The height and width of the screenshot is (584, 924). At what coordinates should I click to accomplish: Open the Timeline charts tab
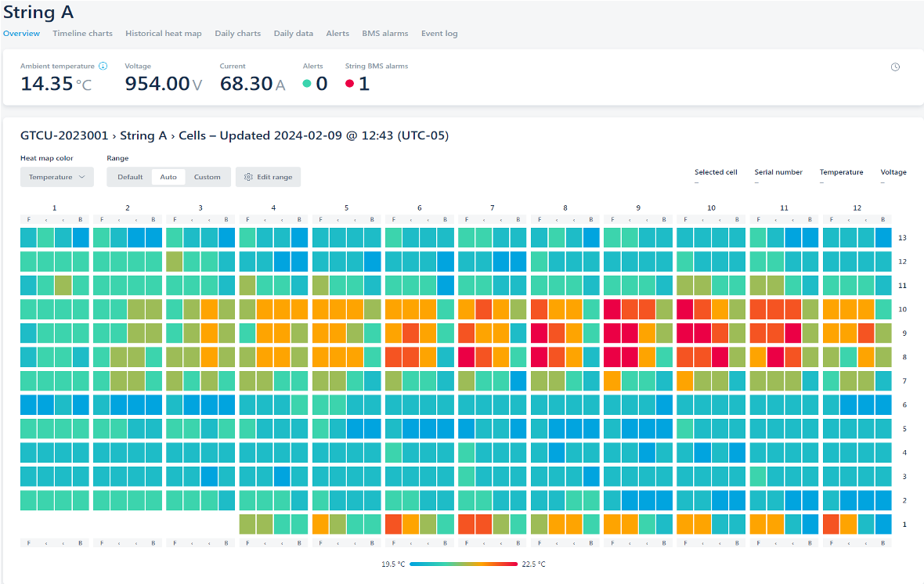[82, 34]
